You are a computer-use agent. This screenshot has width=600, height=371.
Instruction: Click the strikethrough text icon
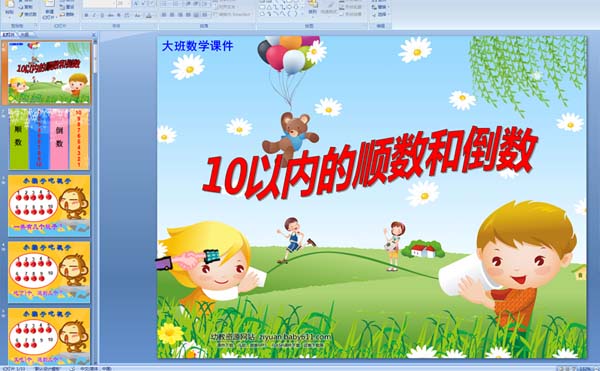(x=111, y=15)
